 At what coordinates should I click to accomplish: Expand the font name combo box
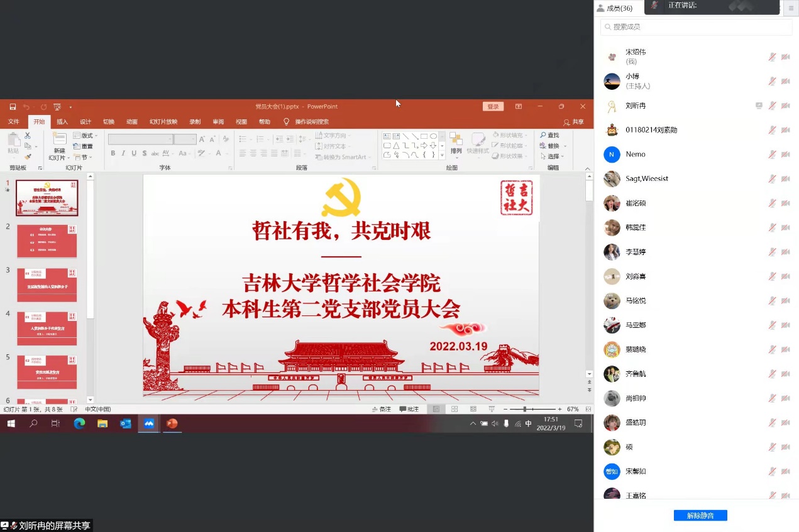pos(170,139)
